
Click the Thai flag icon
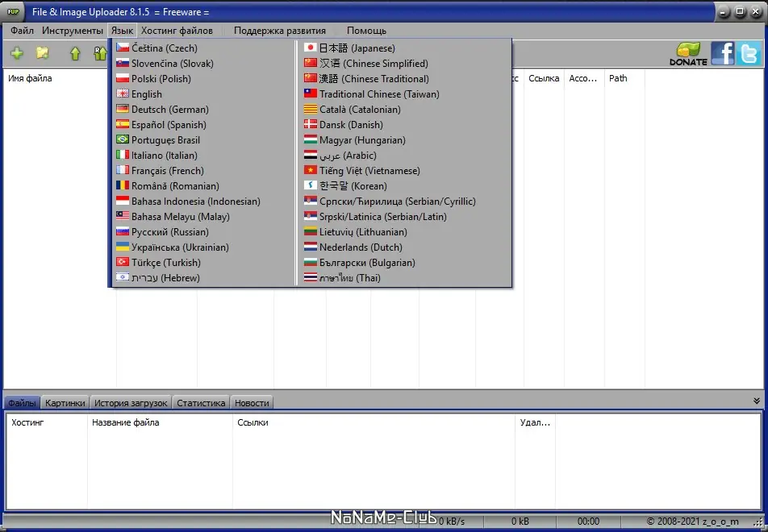[311, 277]
